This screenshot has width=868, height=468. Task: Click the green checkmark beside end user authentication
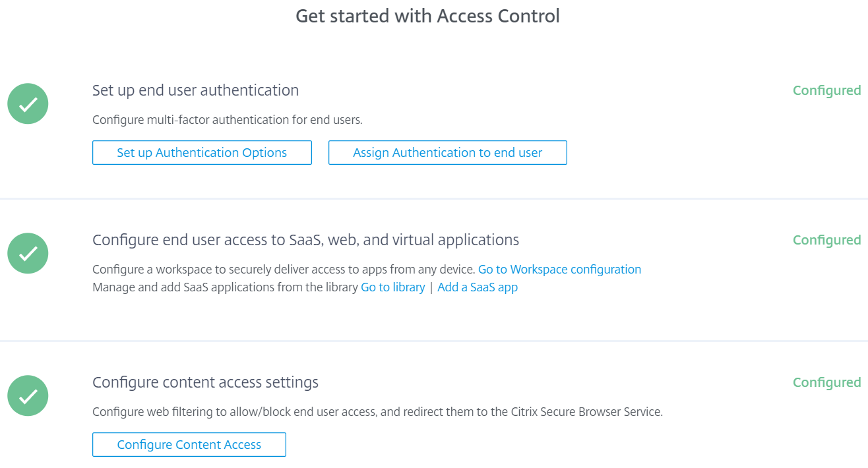pyautogui.click(x=28, y=104)
